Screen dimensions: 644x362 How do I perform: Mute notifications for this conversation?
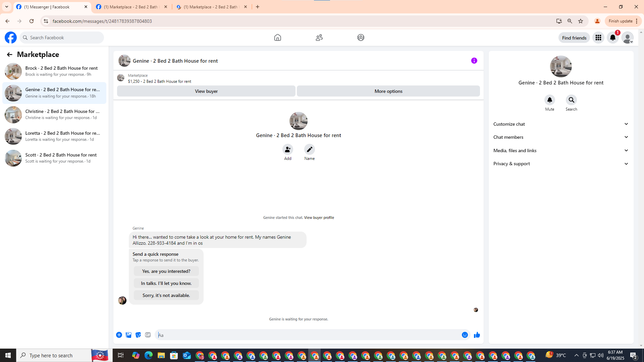549,100
